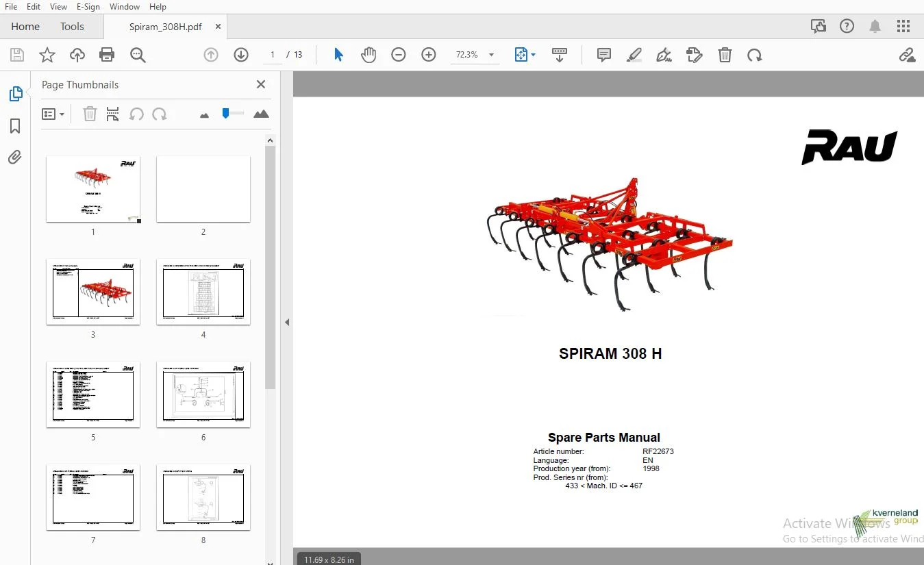Go to next page arrow
This screenshot has height=565, width=924.
[x=241, y=55]
